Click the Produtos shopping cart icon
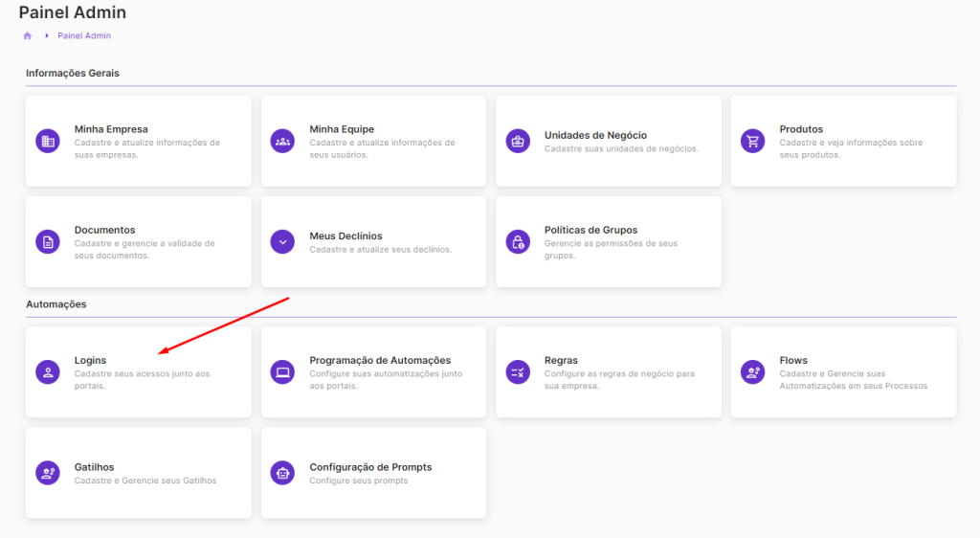980x538 pixels. (752, 141)
